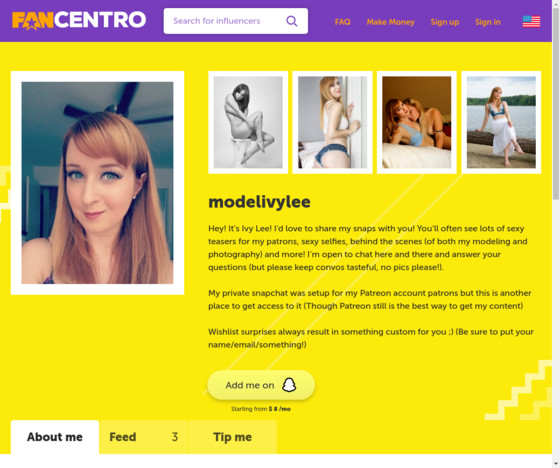Open the Tip me tab
Viewport: 560px width, 468px height.
click(232, 437)
